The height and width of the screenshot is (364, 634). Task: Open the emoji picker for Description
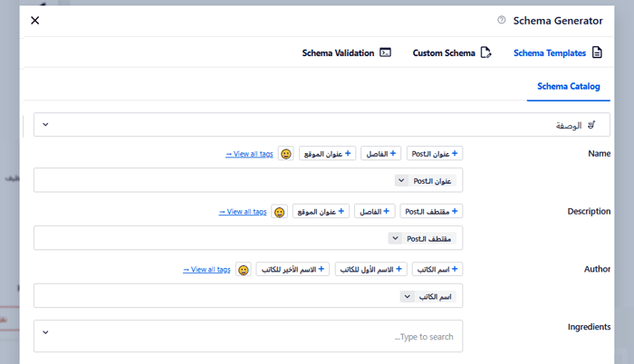279,212
